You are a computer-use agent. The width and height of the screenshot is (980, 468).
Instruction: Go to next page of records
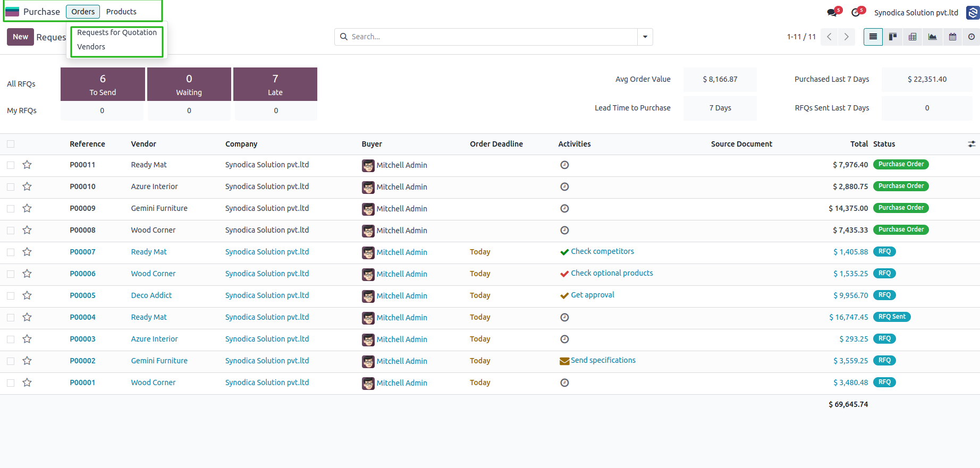click(x=846, y=37)
